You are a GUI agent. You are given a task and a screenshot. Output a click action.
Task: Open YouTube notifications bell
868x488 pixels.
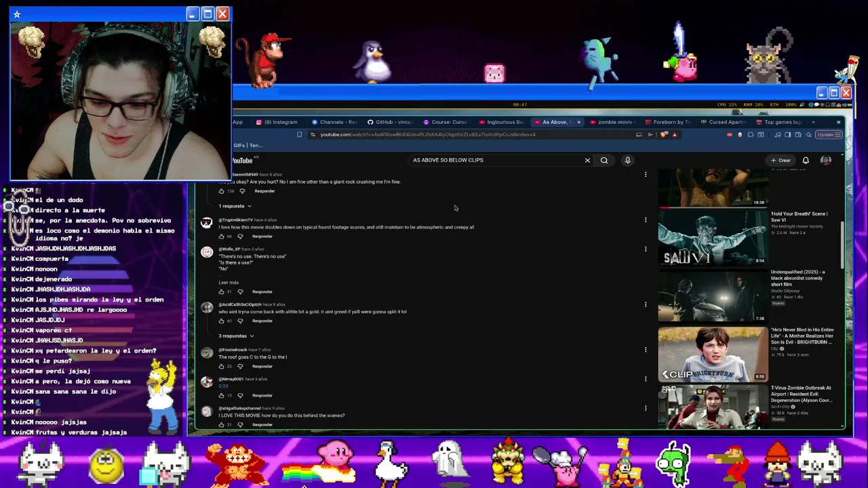click(x=806, y=161)
